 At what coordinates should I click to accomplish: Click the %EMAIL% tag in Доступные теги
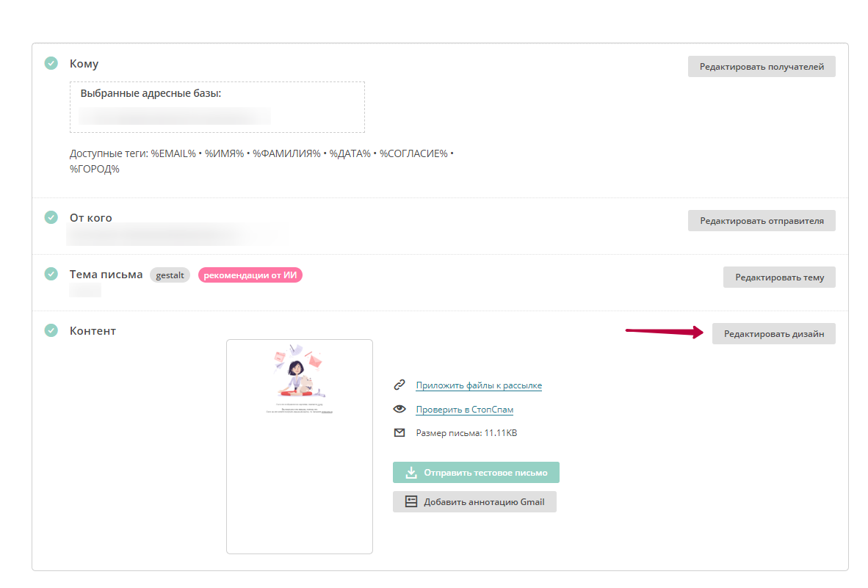pos(173,153)
